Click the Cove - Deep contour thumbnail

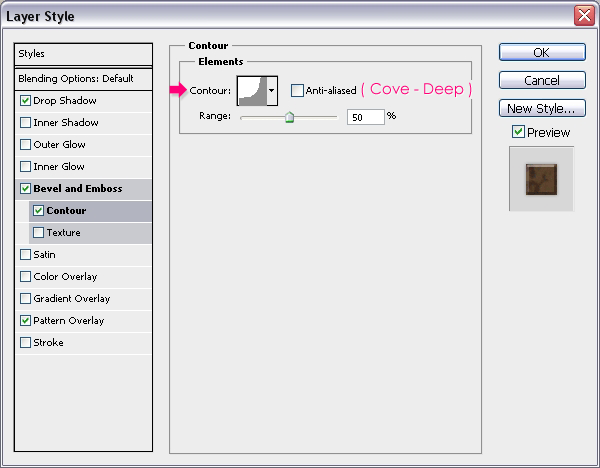point(251,90)
